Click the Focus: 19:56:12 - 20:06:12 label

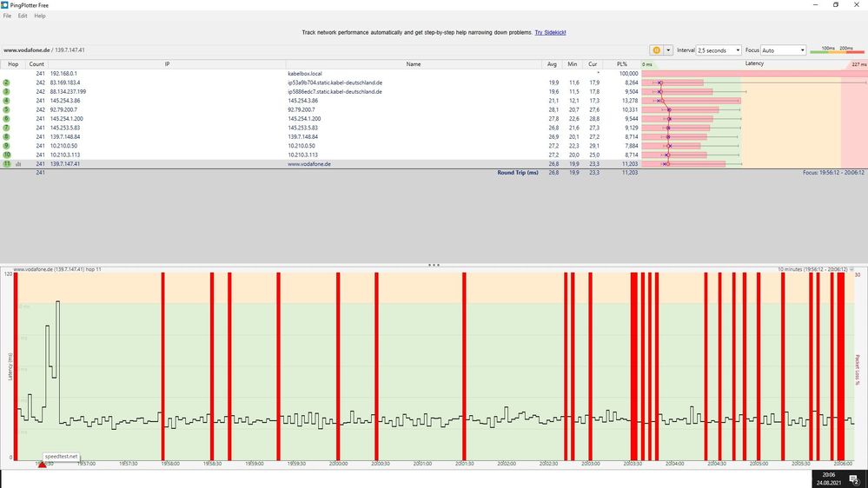(833, 173)
